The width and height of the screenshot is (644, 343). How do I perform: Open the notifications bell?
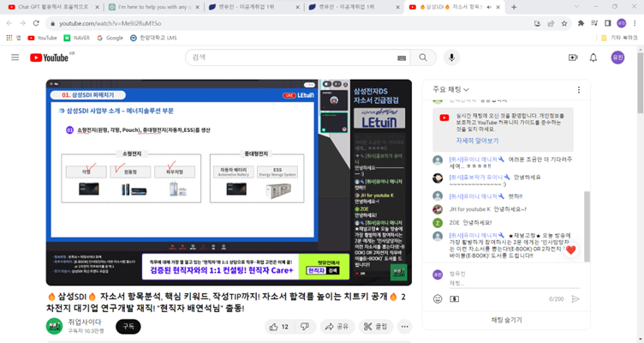pos(593,57)
